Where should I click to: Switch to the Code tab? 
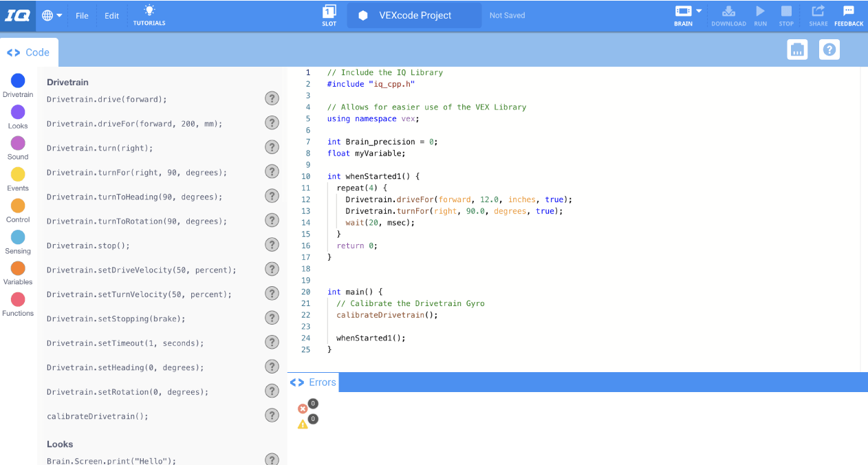[x=29, y=52]
